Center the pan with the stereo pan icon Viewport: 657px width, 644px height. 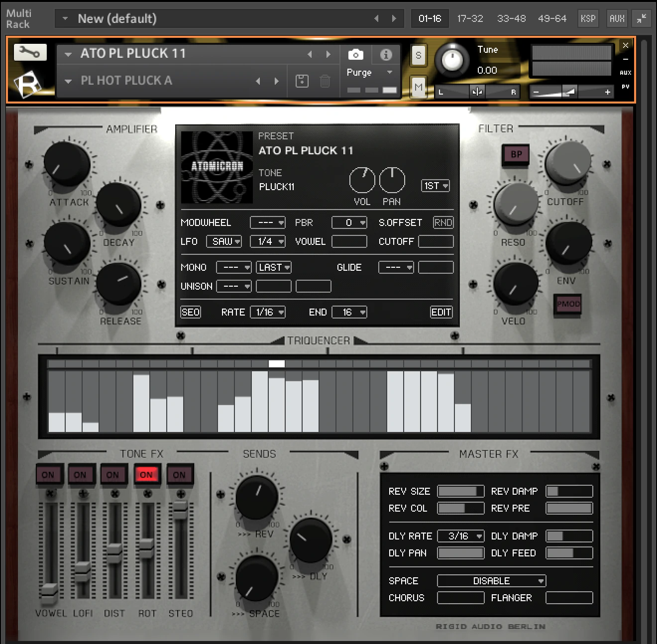477,92
